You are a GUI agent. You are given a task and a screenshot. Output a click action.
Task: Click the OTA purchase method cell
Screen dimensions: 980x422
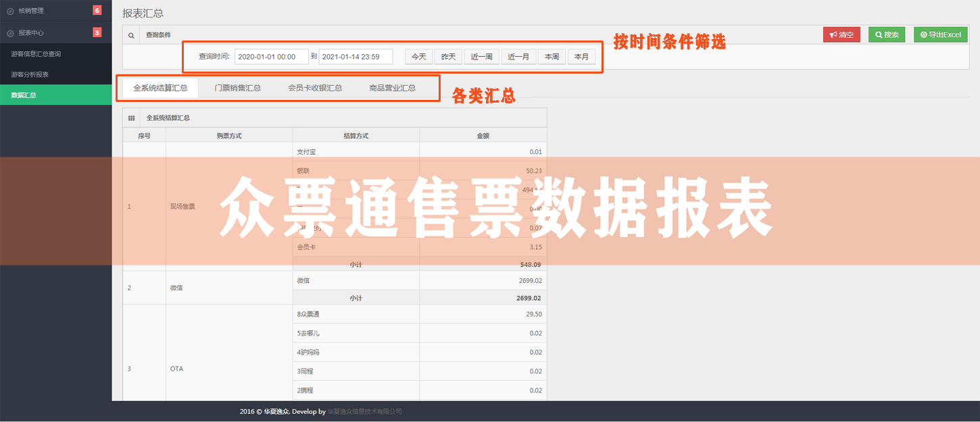coord(229,369)
